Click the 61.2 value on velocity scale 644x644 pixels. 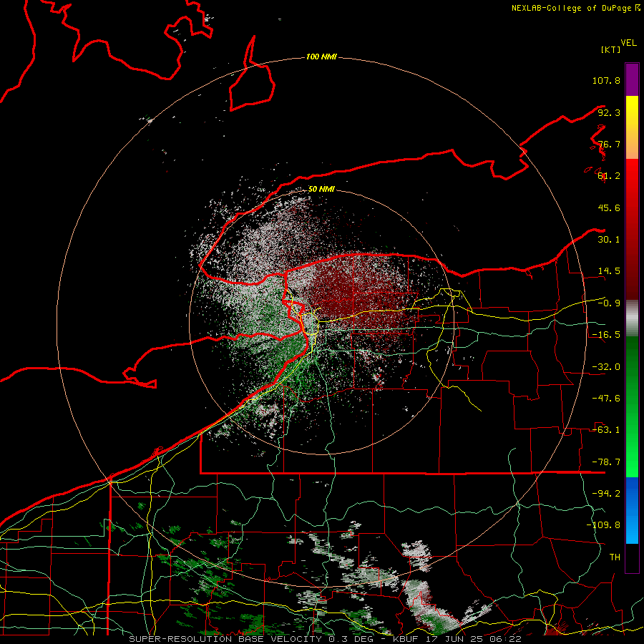coord(609,176)
